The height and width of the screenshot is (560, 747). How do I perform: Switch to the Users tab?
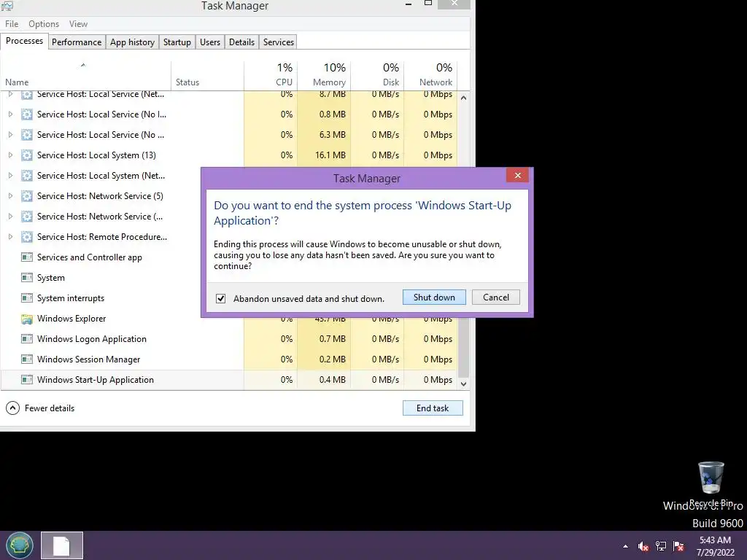[210, 42]
